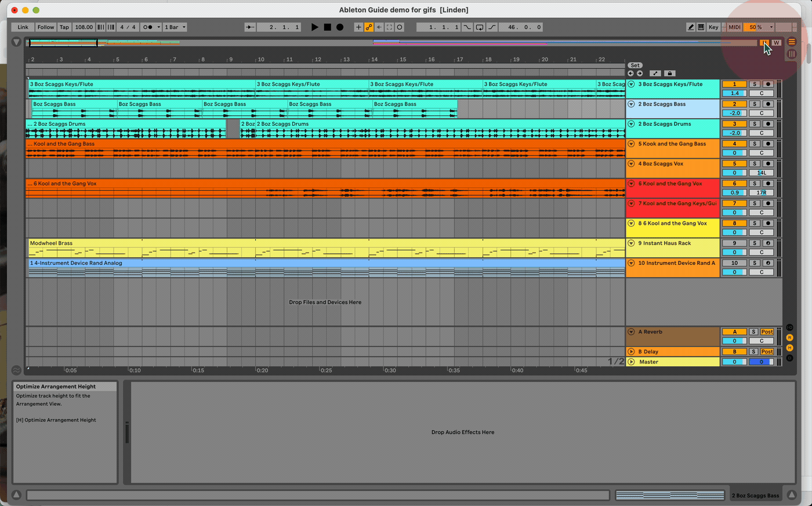Click the Link button
812x506 pixels.
[x=23, y=27]
